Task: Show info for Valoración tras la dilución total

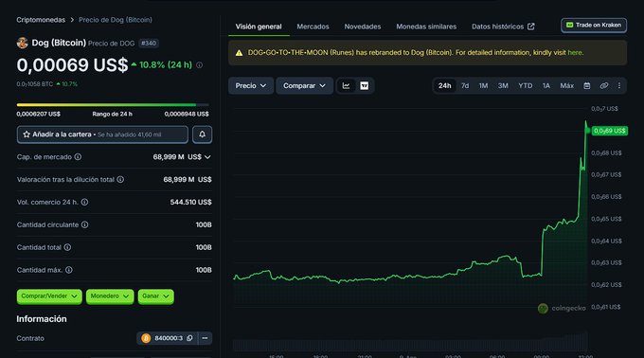Action: click(120, 179)
